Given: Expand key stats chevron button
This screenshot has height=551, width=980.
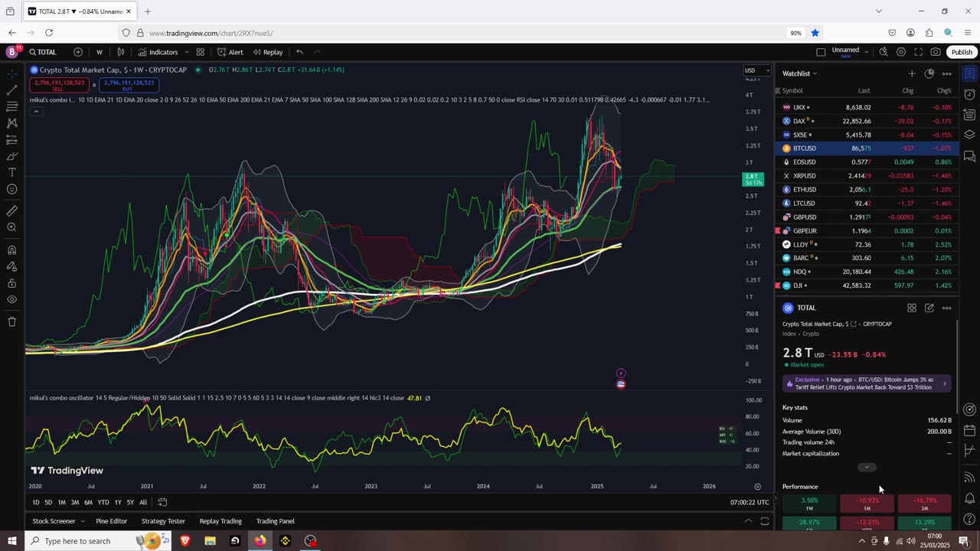Looking at the screenshot, I should tap(867, 467).
